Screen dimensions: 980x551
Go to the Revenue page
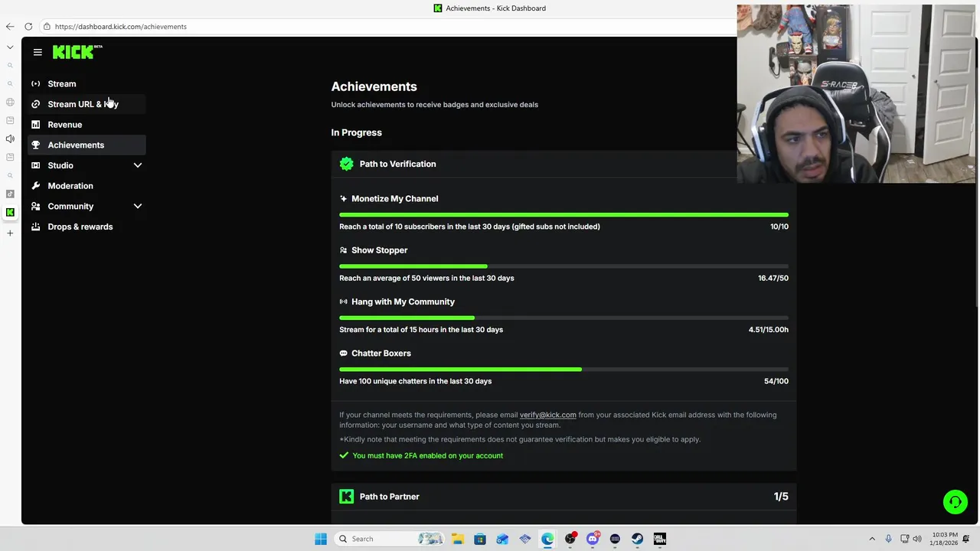pyautogui.click(x=87, y=125)
